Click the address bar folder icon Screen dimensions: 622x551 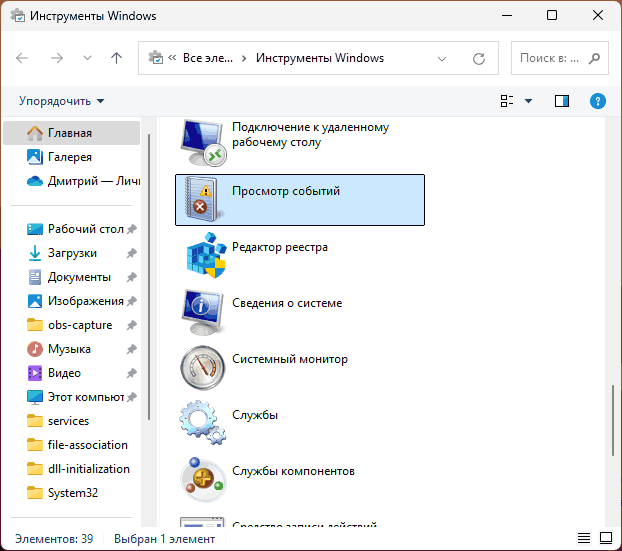(156, 58)
